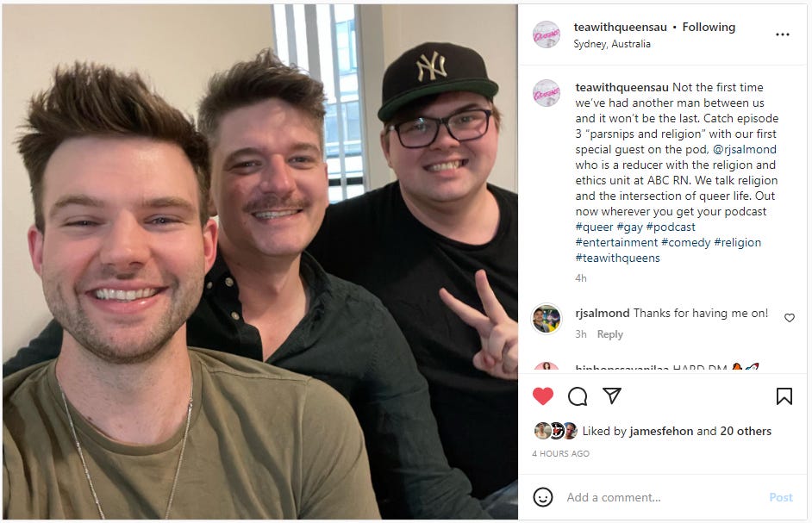The height and width of the screenshot is (523, 812).
Task: Open the emoji picker smiley icon
Action: [x=543, y=497]
